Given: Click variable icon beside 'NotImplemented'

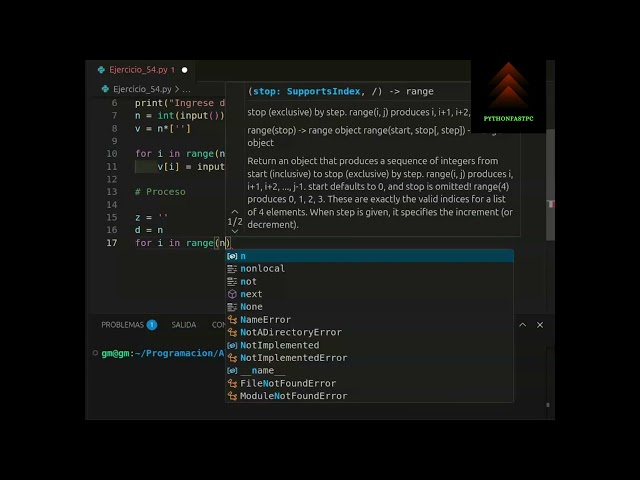Looking at the screenshot, I should coord(232,345).
